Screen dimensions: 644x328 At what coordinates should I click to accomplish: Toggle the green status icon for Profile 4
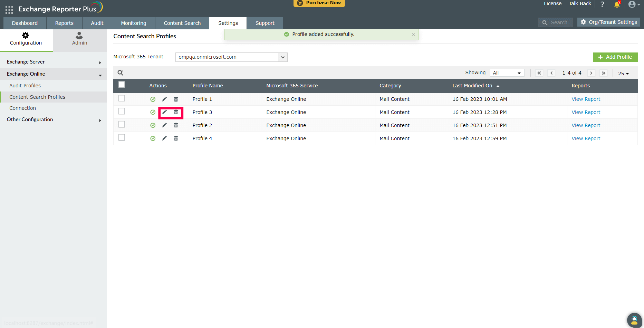[x=153, y=138]
